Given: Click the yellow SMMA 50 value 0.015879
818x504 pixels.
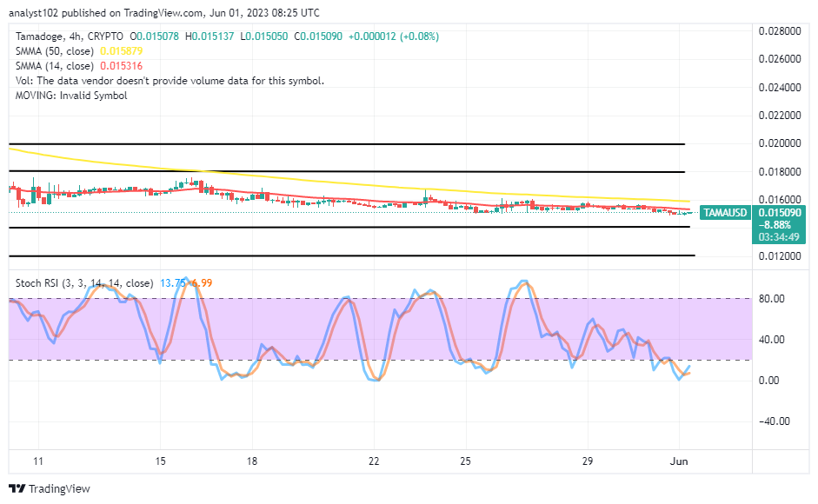Looking at the screenshot, I should pyautogui.click(x=121, y=51).
